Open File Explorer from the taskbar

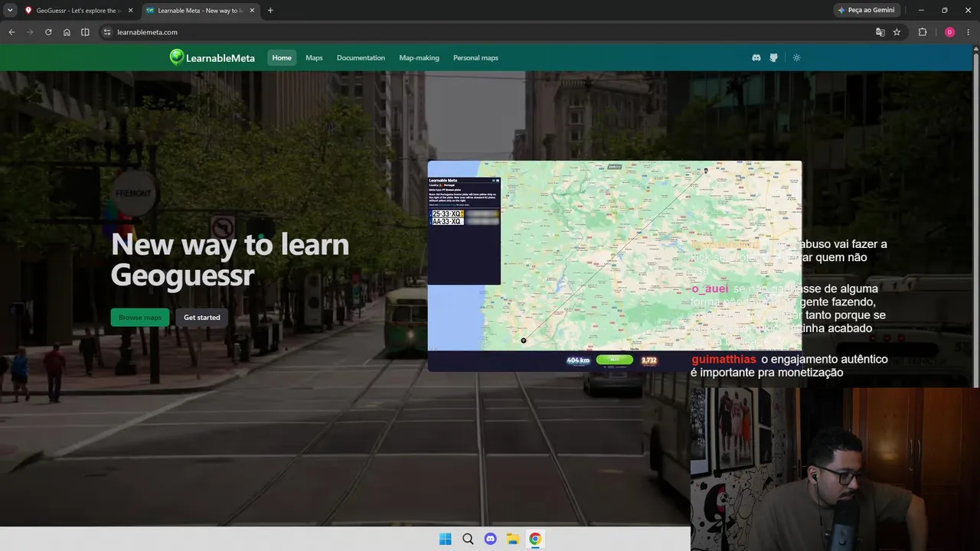[x=513, y=539]
